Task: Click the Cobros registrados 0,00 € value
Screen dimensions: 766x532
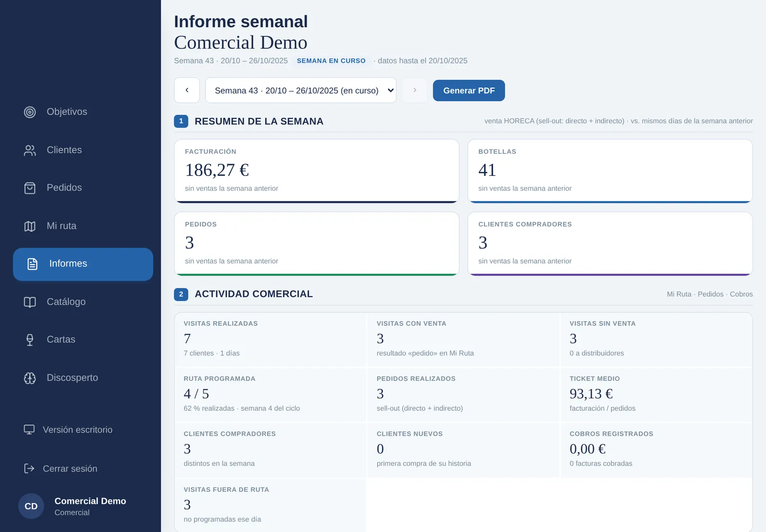Action: click(x=587, y=449)
